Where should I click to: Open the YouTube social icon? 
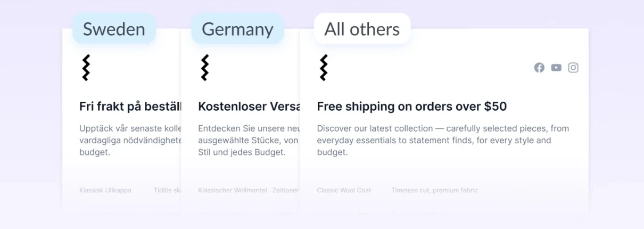(x=556, y=68)
